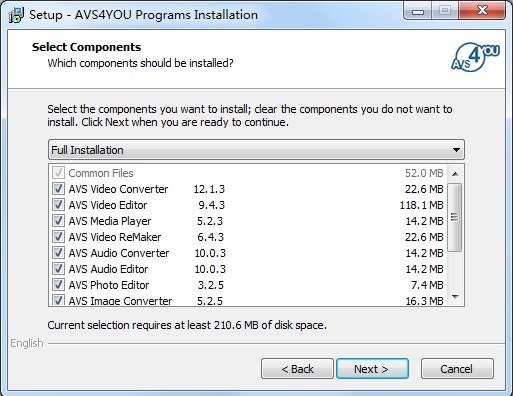Click the AVS4YOU logo

click(x=475, y=57)
